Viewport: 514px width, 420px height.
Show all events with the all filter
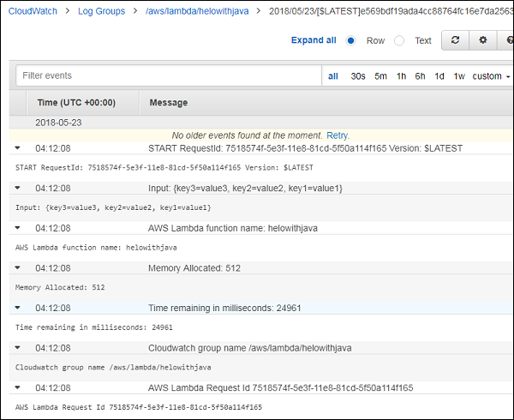tap(333, 76)
